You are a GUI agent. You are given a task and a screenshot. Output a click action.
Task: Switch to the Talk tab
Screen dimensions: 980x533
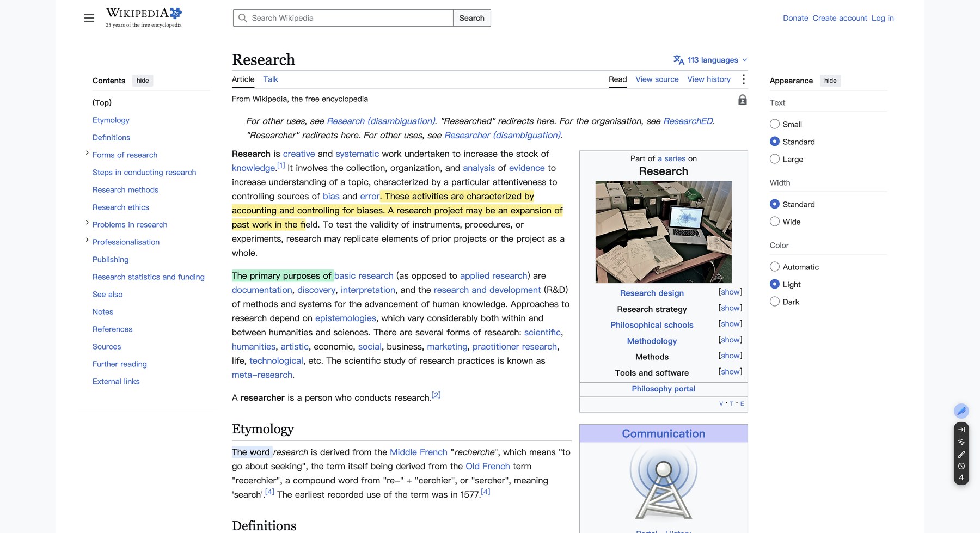pyautogui.click(x=271, y=79)
